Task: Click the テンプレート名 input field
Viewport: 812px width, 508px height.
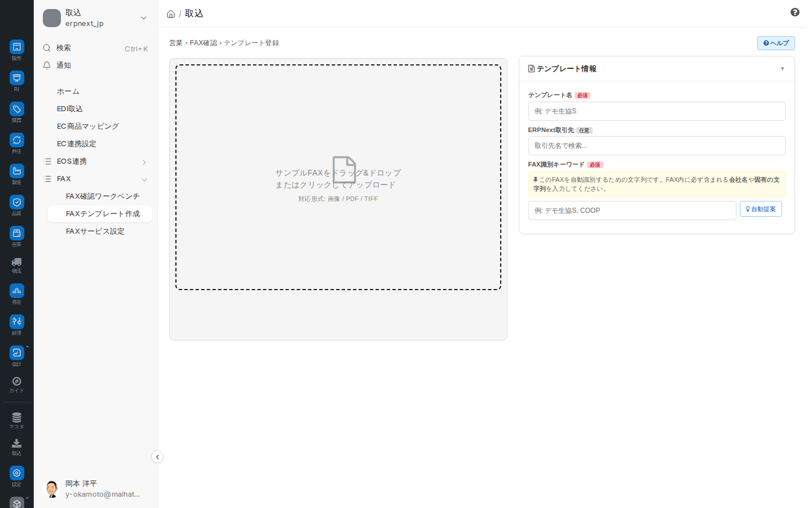Action: (x=656, y=111)
